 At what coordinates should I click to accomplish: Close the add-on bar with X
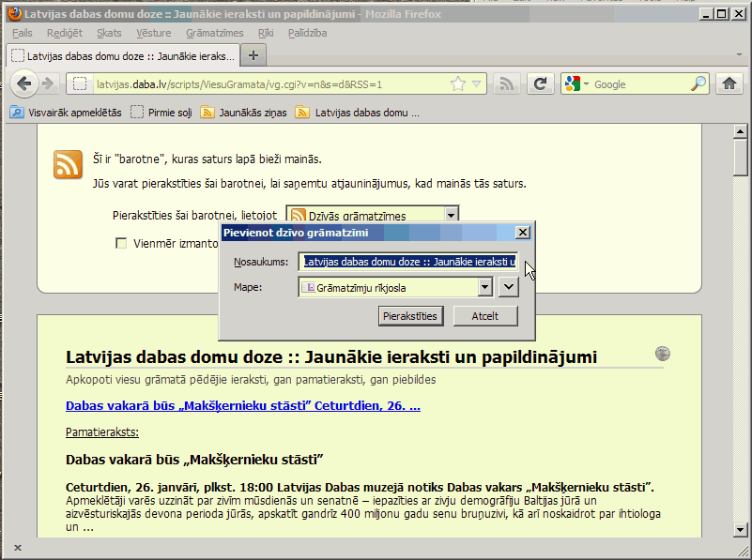pyautogui.click(x=17, y=548)
